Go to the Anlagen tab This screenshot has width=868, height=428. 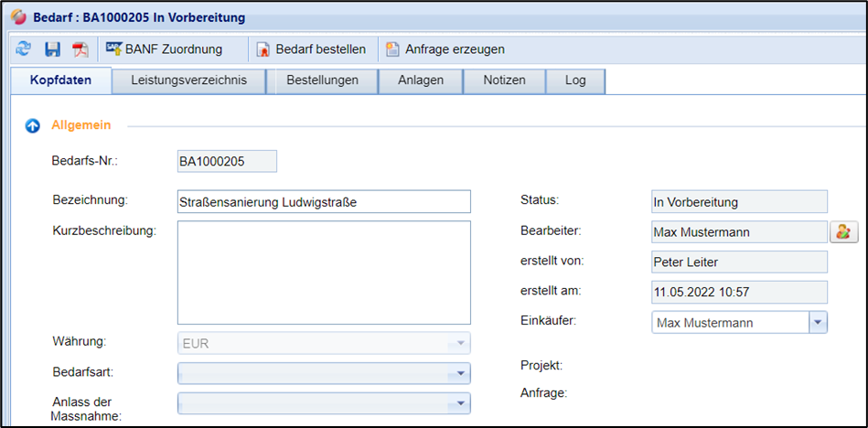(x=421, y=80)
